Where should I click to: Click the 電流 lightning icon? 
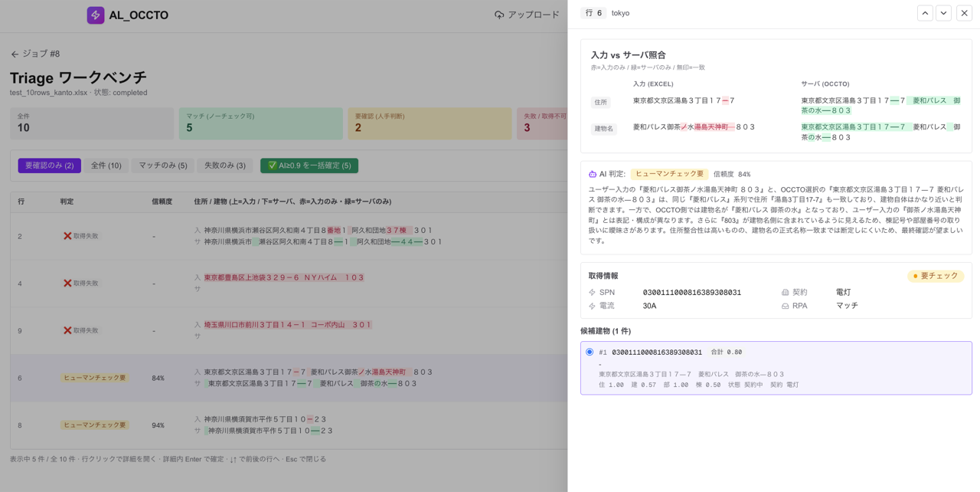click(592, 306)
